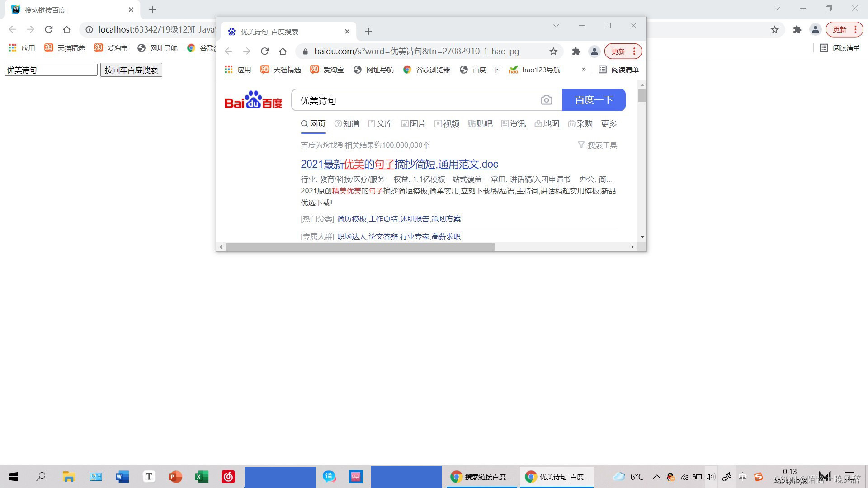Click the camera image-search icon in Baidu

click(x=546, y=100)
